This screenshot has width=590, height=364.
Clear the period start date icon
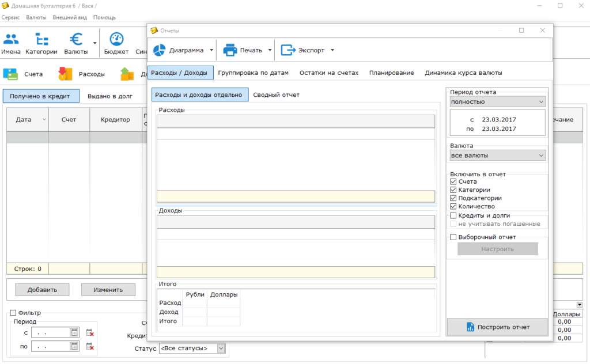point(90,332)
